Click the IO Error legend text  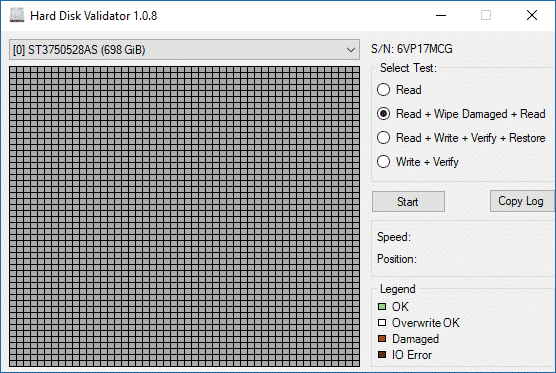pyautogui.click(x=412, y=355)
